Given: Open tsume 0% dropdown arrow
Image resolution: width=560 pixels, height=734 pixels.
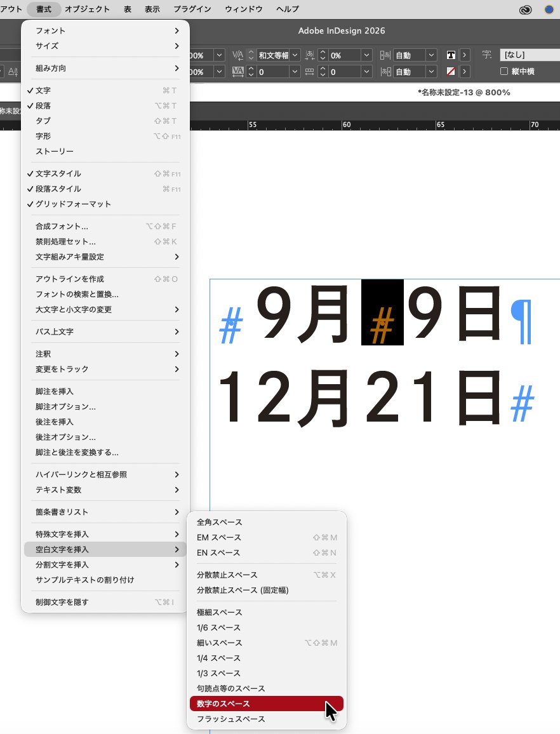Looking at the screenshot, I should 366,55.
